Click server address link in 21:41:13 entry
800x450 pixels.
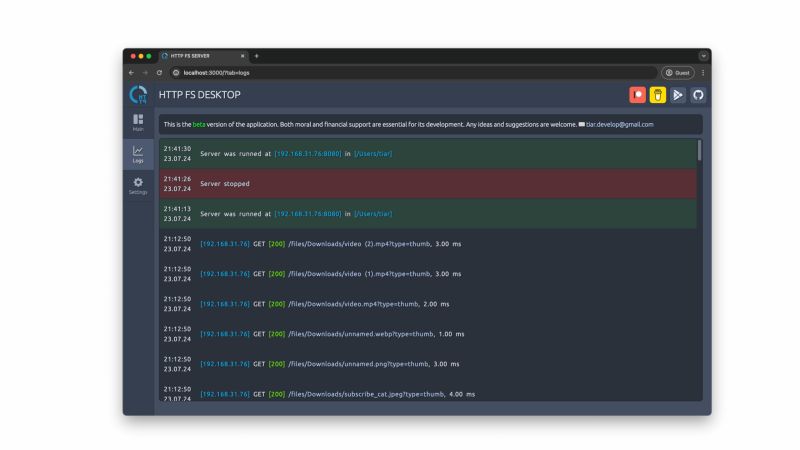[308, 214]
